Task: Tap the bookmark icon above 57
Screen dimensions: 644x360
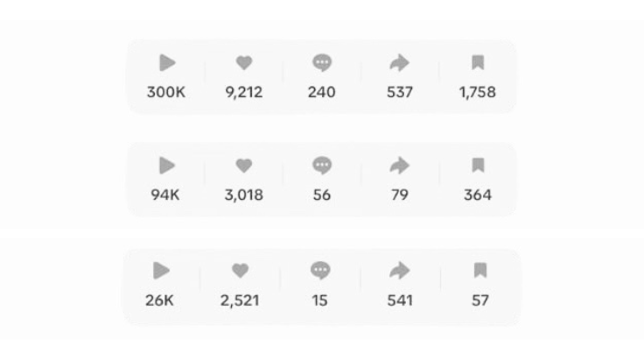Action: [480, 271]
